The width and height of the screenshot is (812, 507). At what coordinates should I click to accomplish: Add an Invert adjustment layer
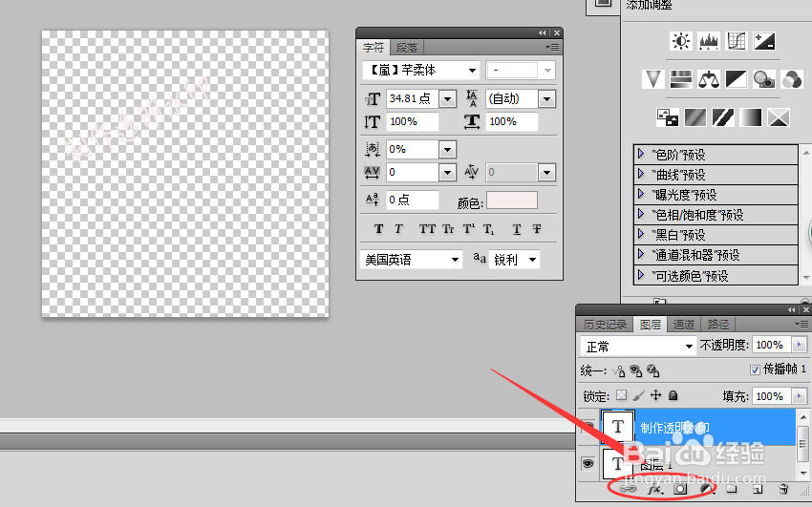pos(668,118)
